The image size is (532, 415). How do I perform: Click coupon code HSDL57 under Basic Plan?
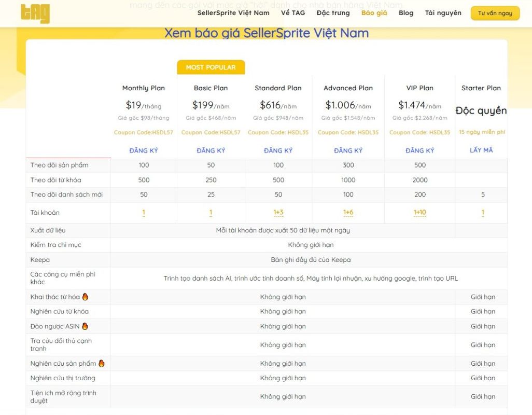[211, 132]
